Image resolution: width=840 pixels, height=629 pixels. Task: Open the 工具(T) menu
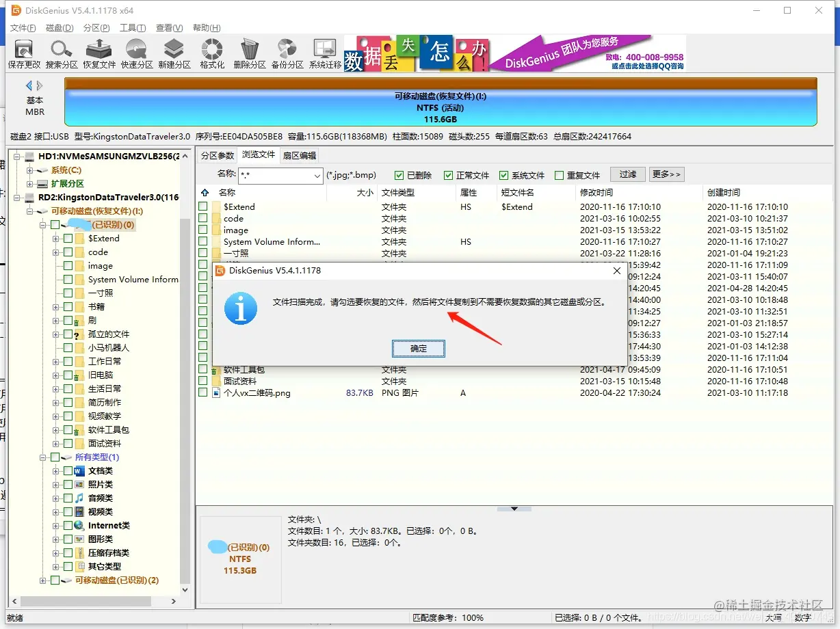click(133, 28)
